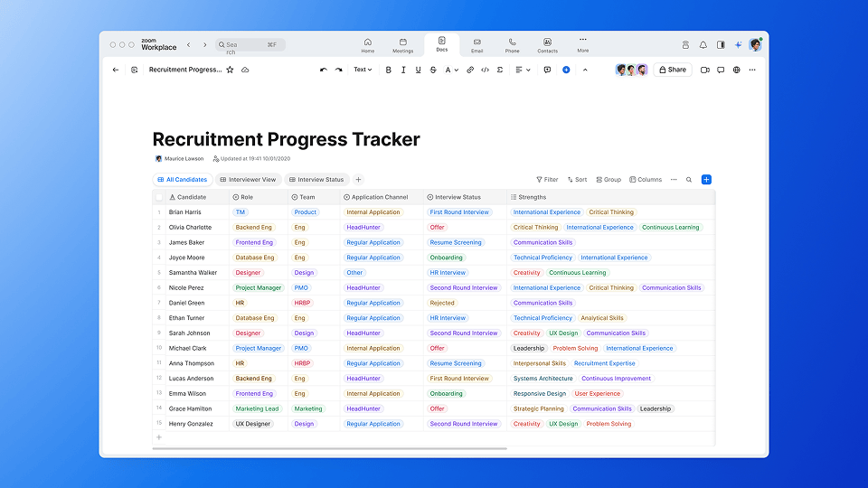The image size is (868, 488).
Task: Open the Text style dropdown
Action: pos(362,70)
